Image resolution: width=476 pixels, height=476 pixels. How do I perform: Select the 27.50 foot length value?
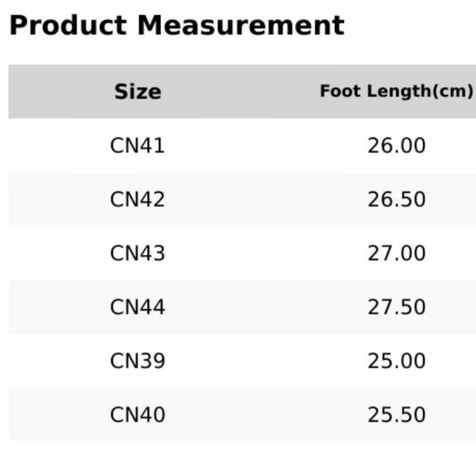coord(396,307)
